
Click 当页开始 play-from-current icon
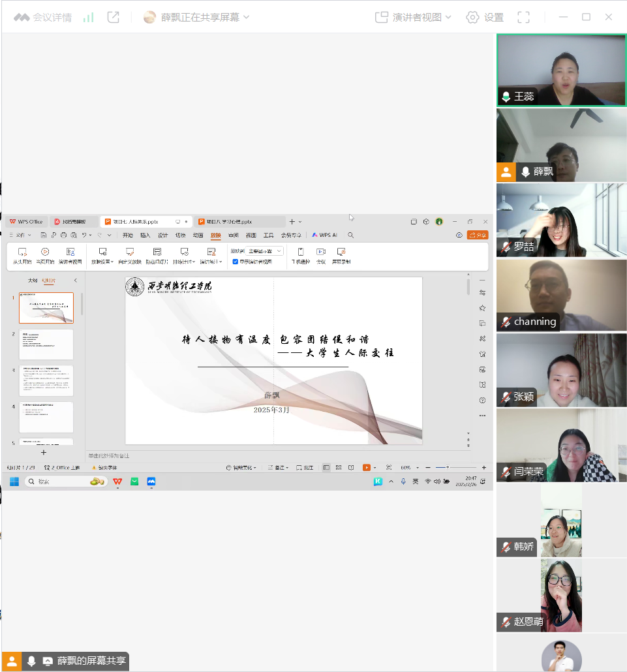45,252
